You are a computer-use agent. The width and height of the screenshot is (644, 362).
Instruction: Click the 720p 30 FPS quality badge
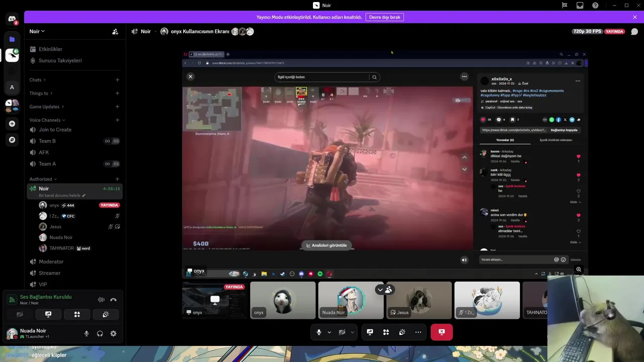pyautogui.click(x=587, y=31)
